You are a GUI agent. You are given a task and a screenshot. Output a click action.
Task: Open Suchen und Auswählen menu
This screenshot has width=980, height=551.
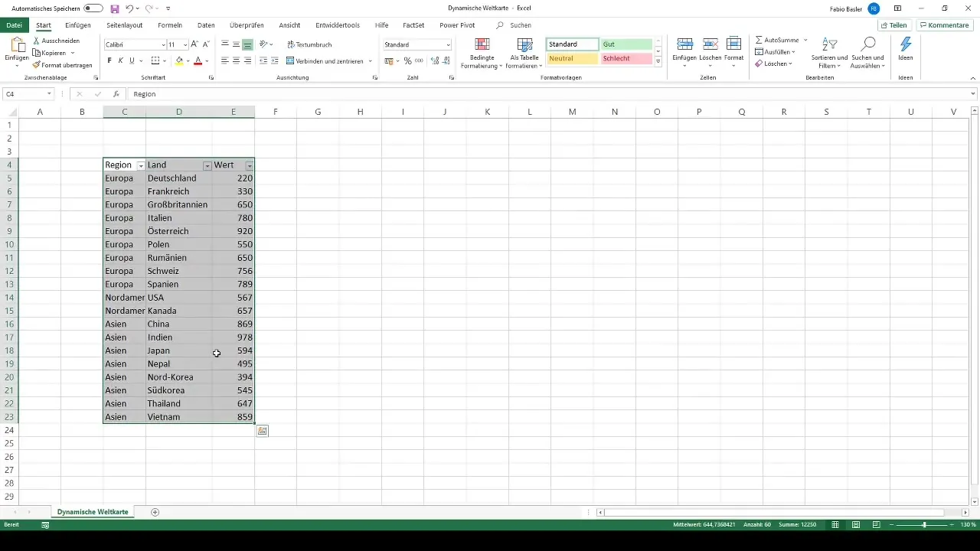pyautogui.click(x=867, y=53)
